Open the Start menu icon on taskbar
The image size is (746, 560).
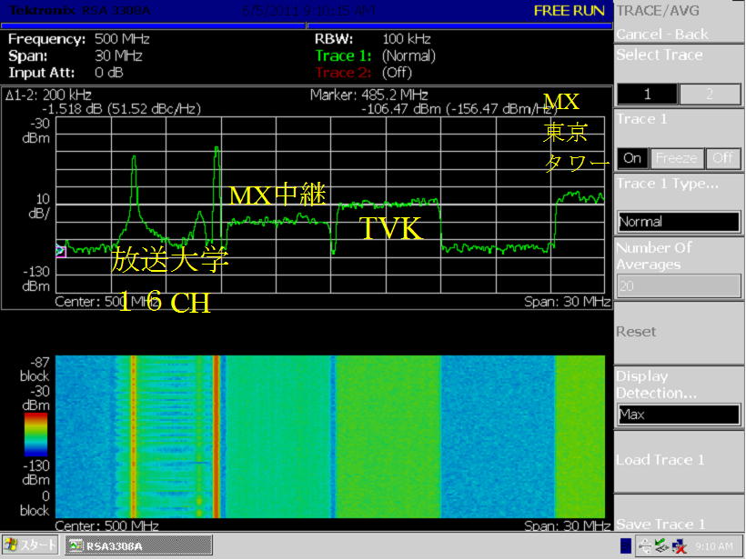[x=11, y=545]
